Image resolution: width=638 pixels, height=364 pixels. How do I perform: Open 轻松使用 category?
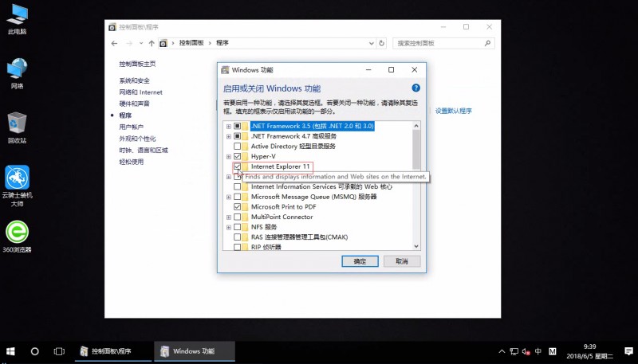pos(131,162)
